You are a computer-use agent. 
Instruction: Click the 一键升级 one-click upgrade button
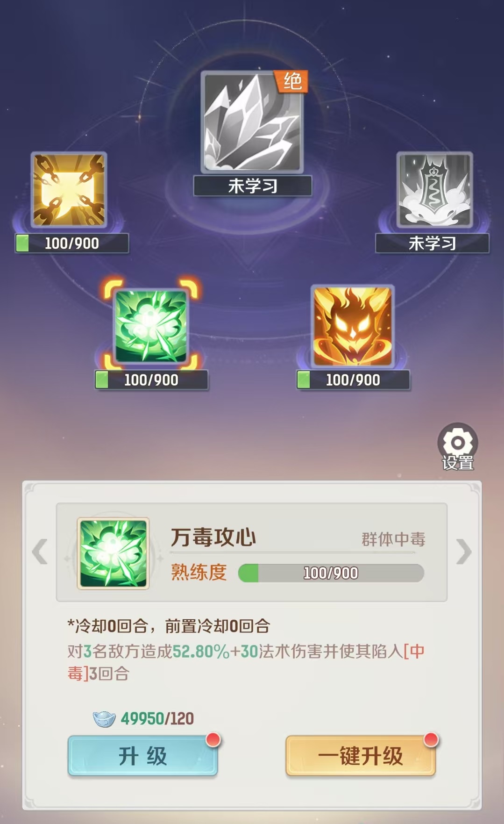tap(361, 756)
